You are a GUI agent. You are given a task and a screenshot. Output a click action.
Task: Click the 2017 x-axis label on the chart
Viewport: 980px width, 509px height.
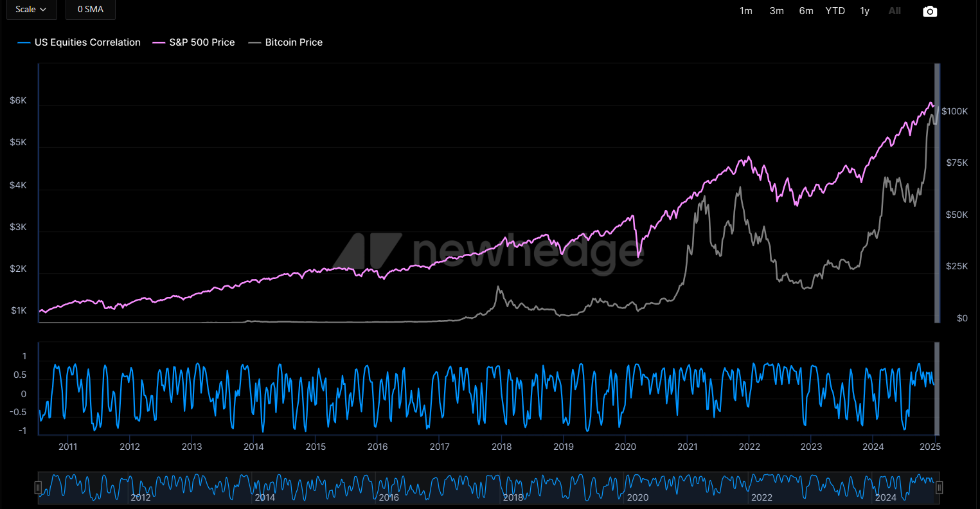tap(440, 446)
